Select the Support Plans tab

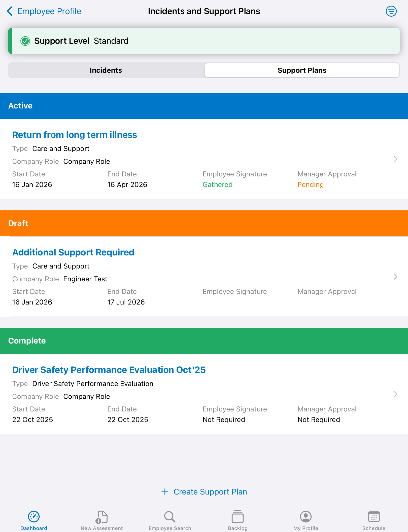click(x=302, y=70)
